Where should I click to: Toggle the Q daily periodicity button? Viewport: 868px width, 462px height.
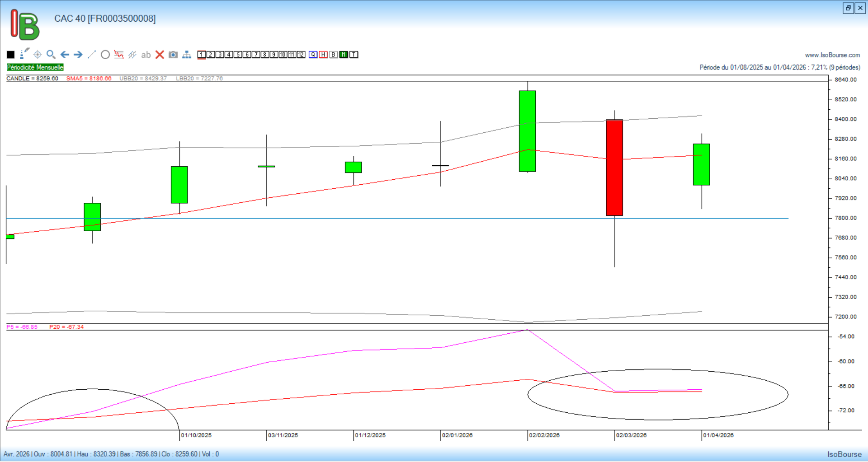[313, 55]
